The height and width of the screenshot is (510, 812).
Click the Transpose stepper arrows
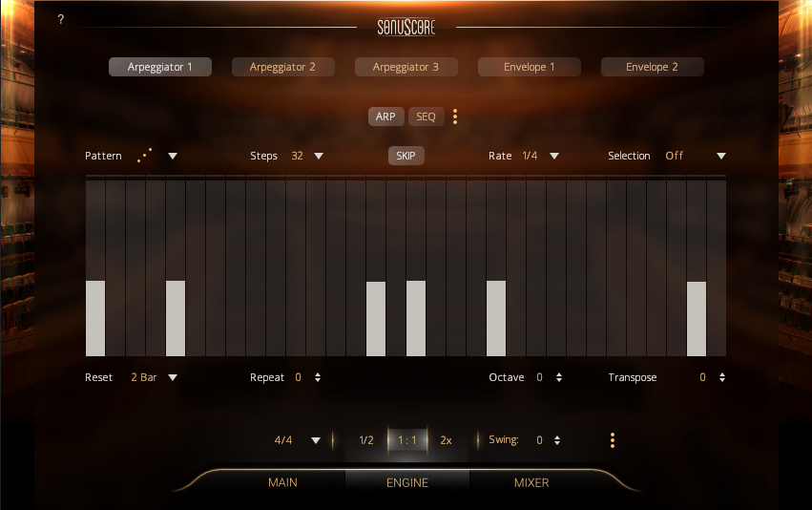[720, 377]
